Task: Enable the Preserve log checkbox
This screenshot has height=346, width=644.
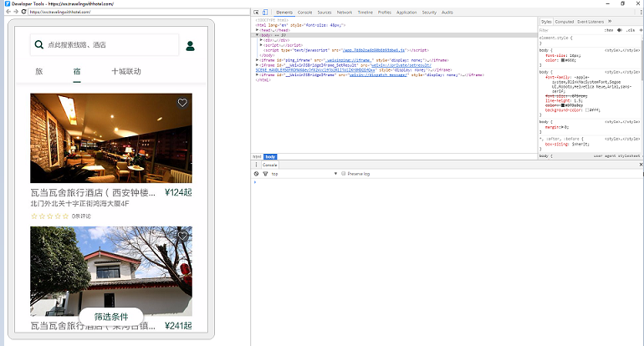Action: click(x=343, y=173)
